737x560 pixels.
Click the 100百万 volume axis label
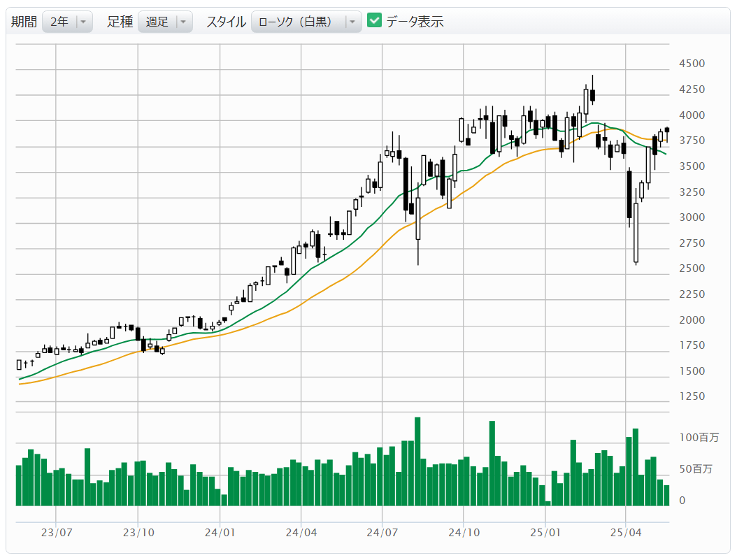click(699, 438)
